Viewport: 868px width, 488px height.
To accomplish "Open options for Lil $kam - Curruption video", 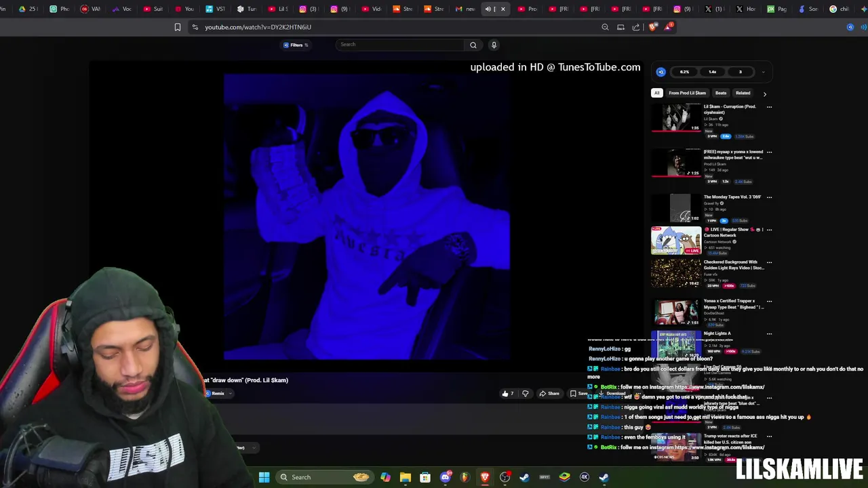I will 769,107.
